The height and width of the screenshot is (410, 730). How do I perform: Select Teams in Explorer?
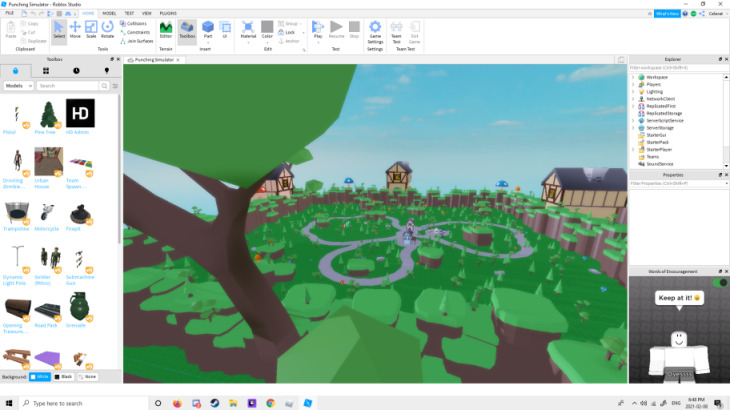tap(652, 157)
